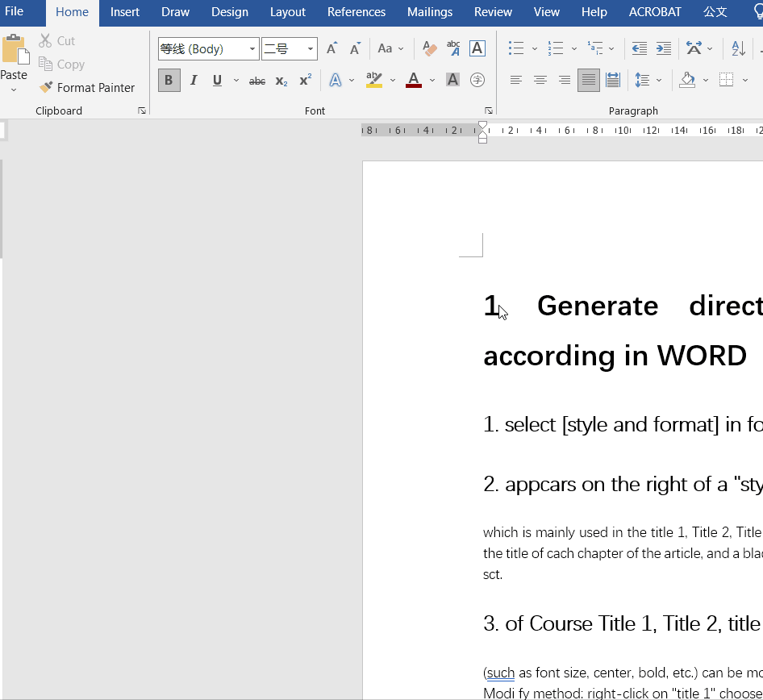Toggle Underline formatting
The image size is (763, 700).
point(217,81)
